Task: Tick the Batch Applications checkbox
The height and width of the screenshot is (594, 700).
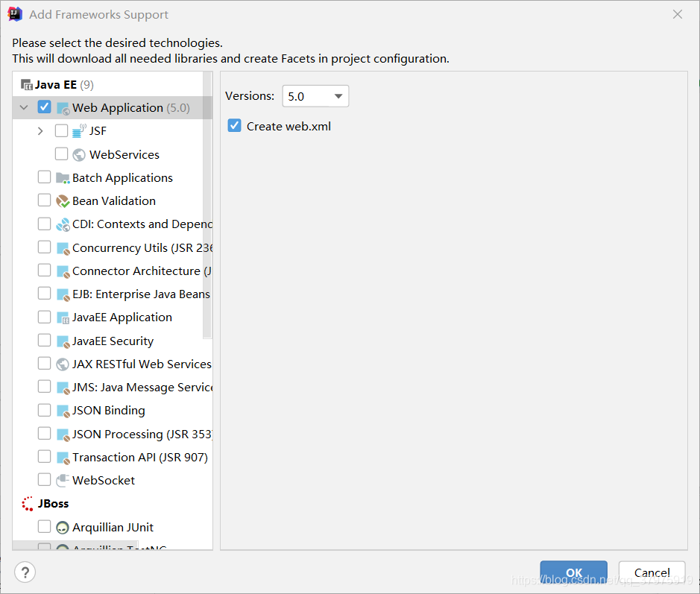Action: 44,177
